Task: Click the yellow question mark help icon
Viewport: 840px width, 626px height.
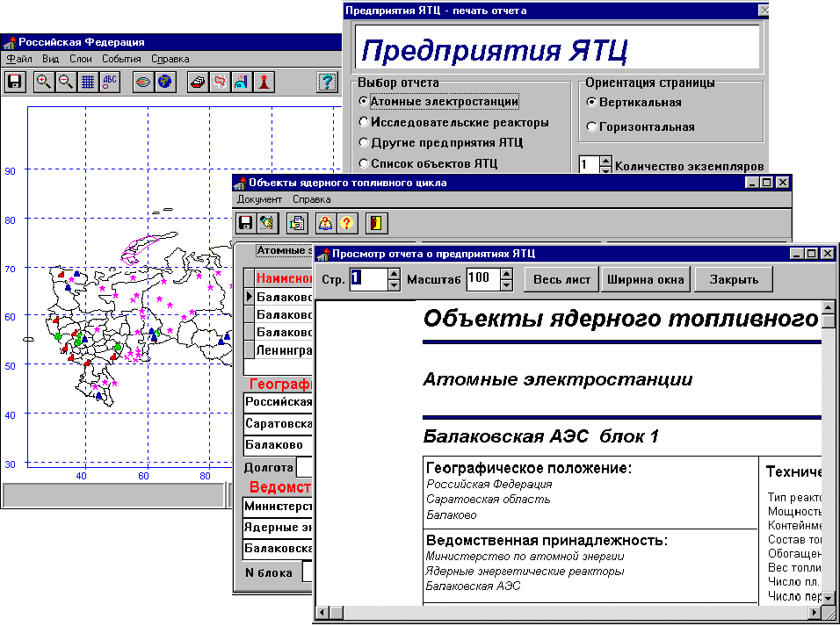Action: 348,222
